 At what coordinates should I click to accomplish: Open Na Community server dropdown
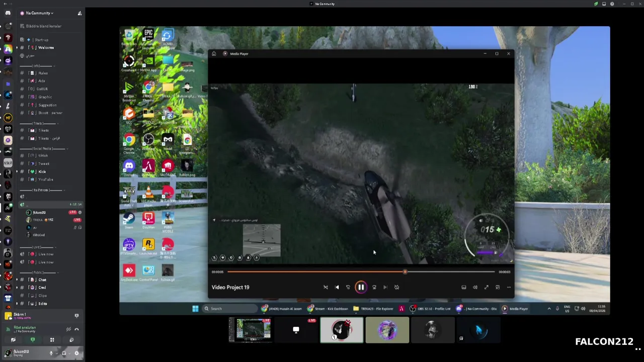[39, 13]
